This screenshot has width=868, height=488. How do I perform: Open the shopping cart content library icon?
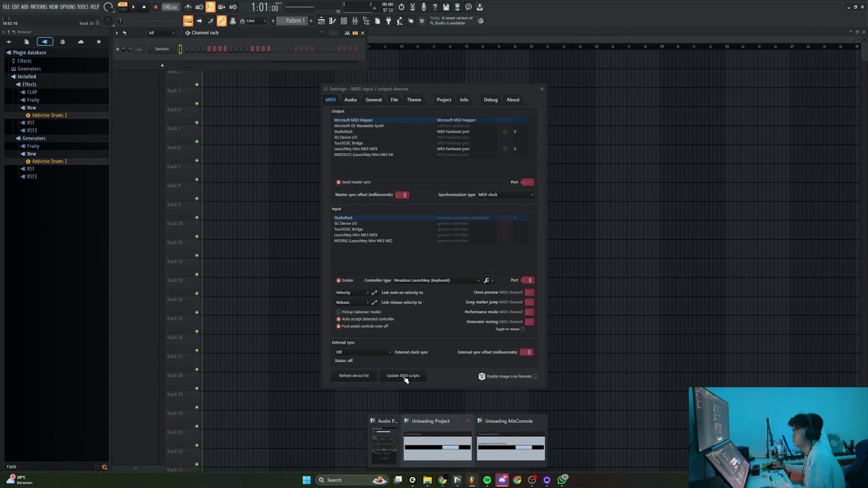pyautogui.click(x=421, y=21)
